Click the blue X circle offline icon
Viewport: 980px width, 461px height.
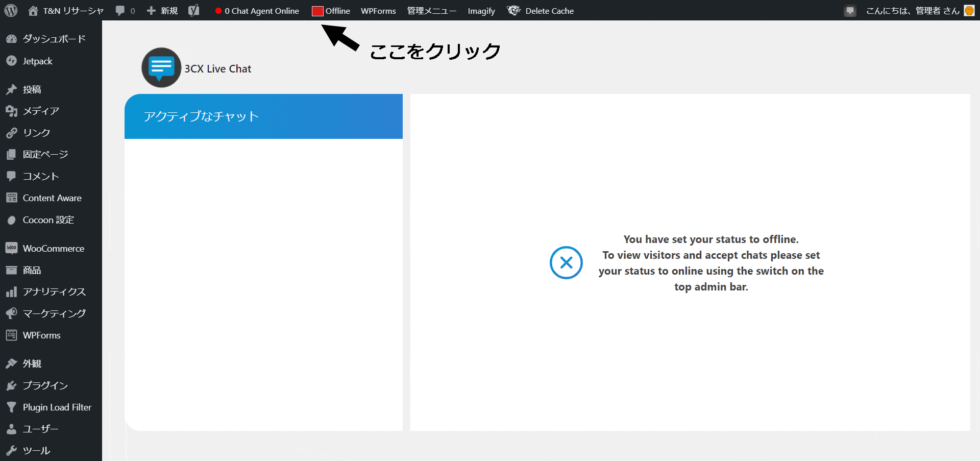point(566,263)
